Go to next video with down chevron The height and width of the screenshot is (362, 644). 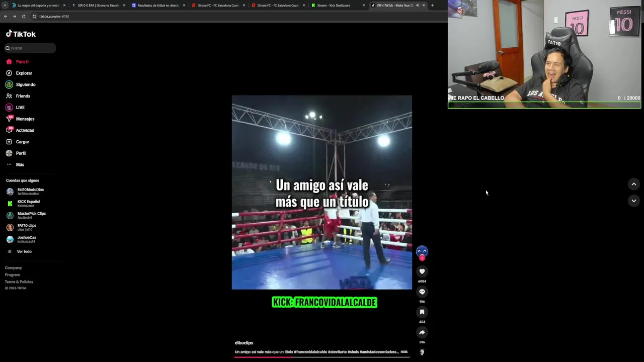634,201
